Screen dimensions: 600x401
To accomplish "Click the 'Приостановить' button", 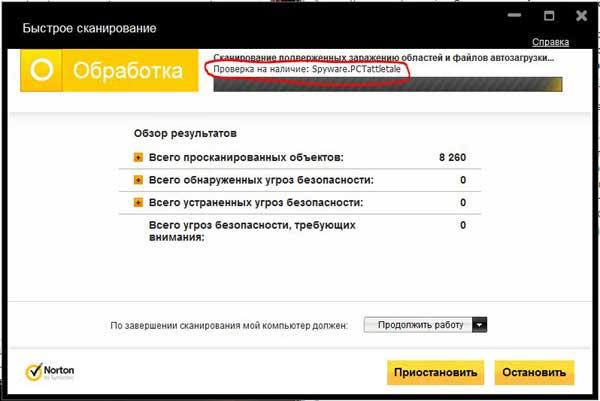I will (x=435, y=372).
